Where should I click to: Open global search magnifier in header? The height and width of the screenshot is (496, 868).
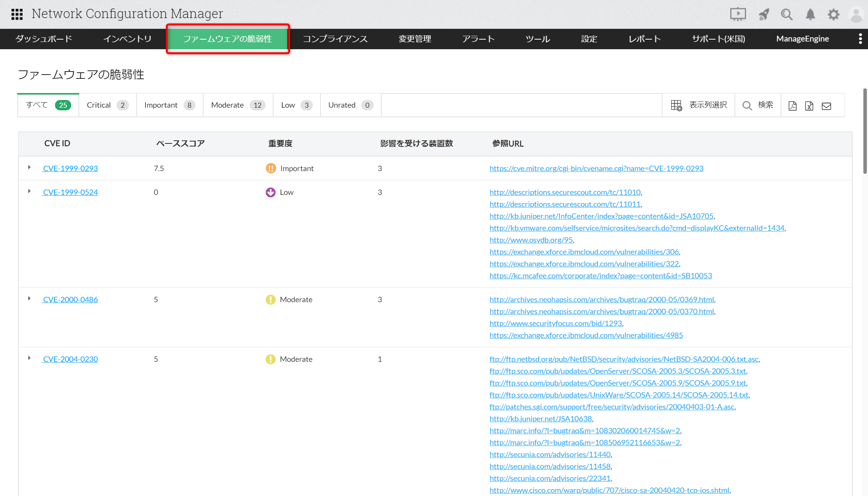pos(786,14)
